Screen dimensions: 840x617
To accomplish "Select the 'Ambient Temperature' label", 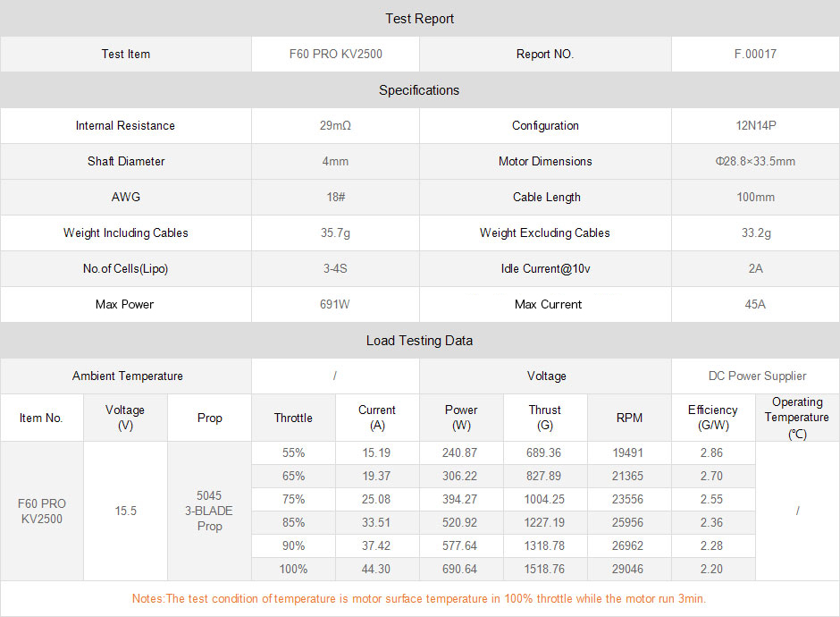I will [128, 376].
